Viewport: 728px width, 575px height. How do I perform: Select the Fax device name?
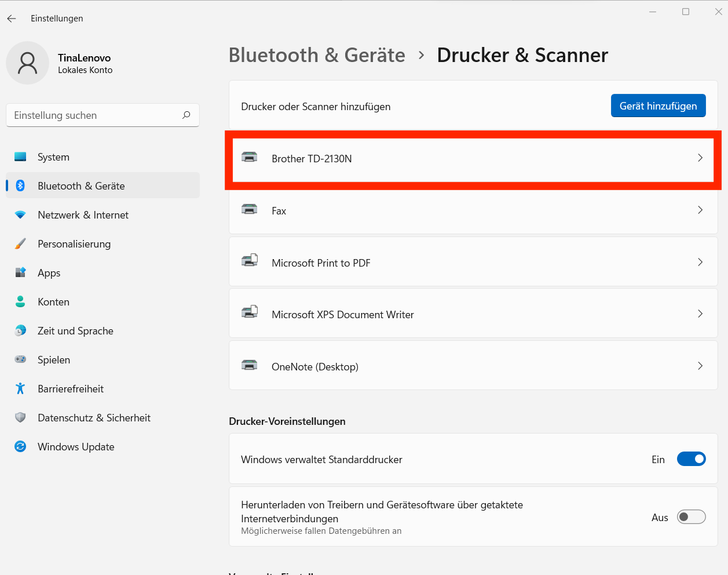(279, 211)
